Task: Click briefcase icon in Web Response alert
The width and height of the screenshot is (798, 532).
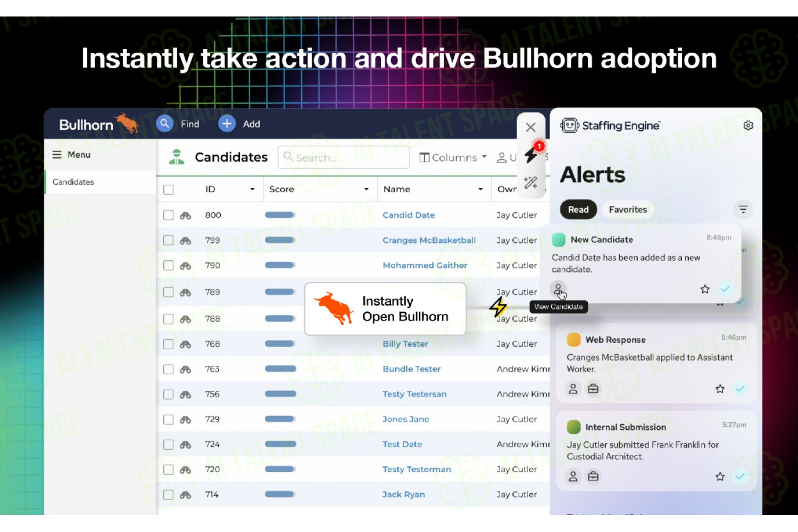Action: [593, 389]
